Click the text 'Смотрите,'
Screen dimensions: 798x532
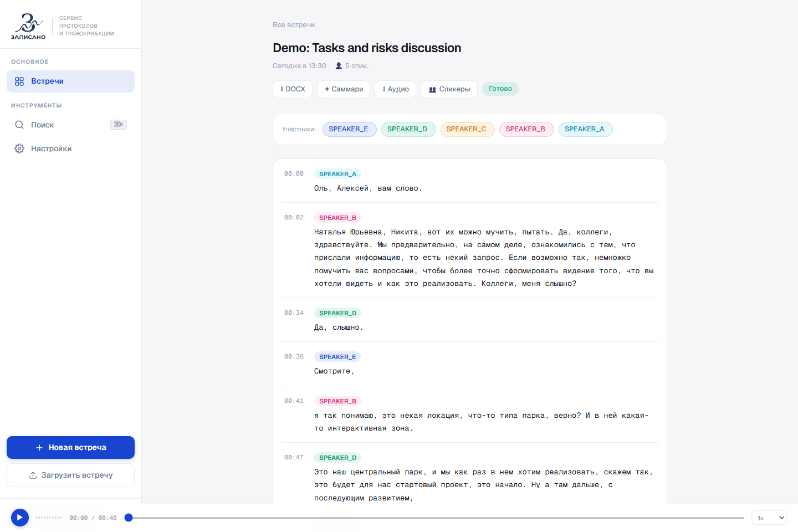tap(334, 371)
